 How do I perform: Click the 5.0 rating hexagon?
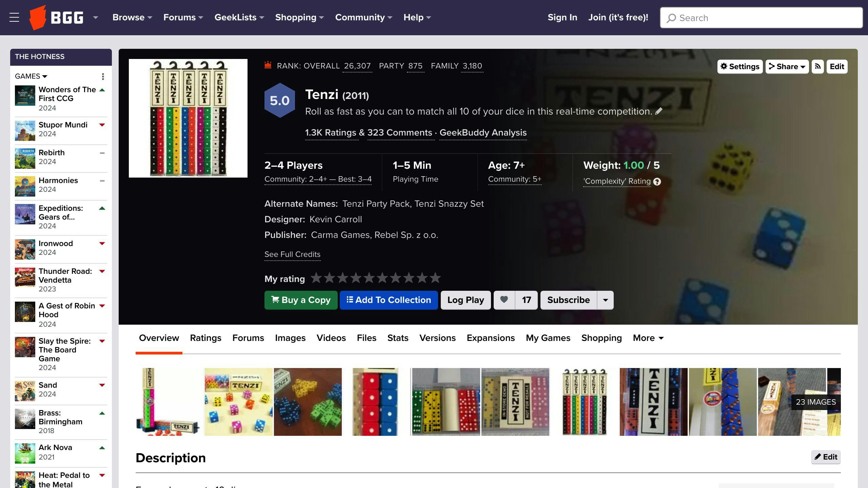[x=280, y=100]
